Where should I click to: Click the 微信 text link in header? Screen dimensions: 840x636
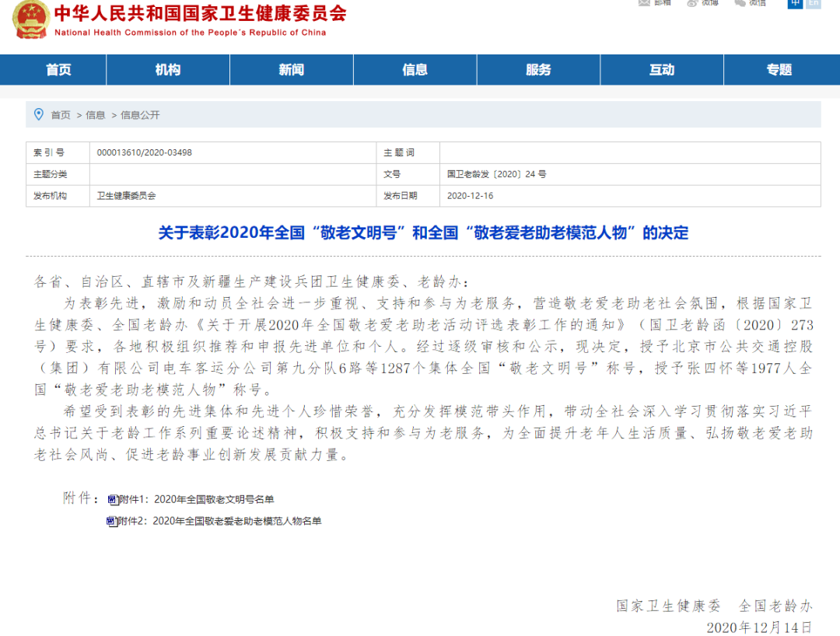758,2
